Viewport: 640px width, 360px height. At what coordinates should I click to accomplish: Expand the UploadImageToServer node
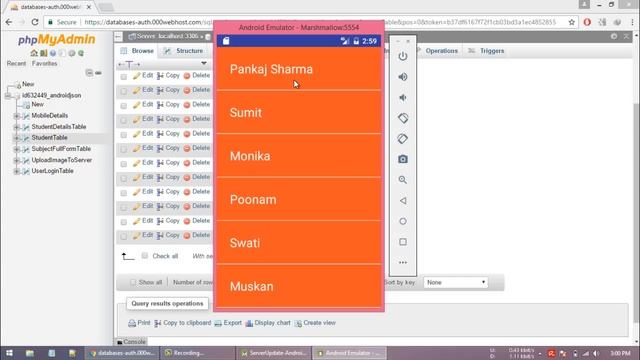[x=17, y=160]
